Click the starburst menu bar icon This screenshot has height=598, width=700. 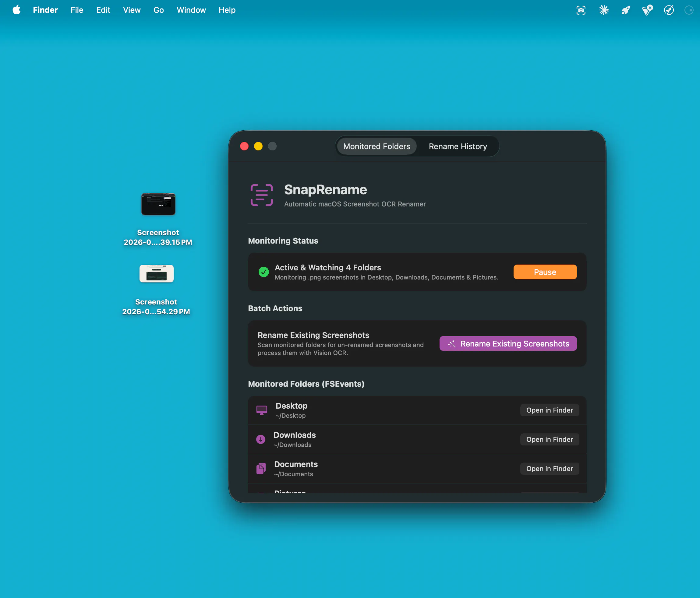[x=603, y=10]
